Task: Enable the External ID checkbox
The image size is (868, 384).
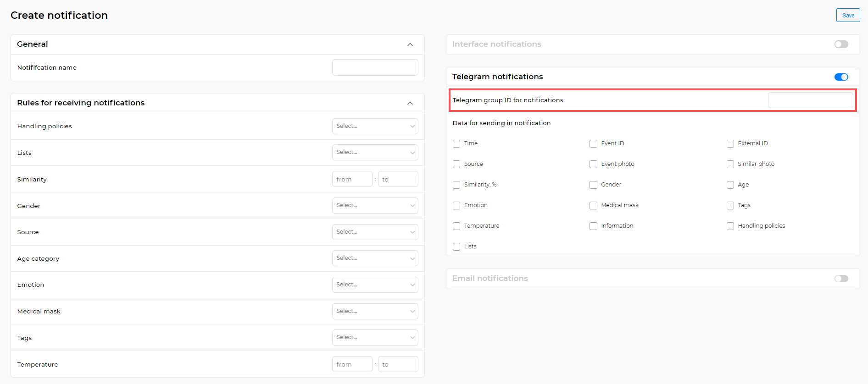Action: 730,144
